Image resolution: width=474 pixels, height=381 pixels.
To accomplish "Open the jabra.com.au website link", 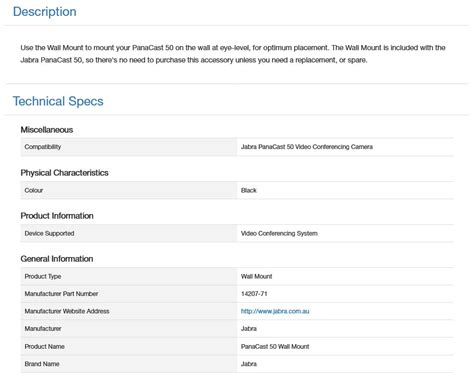I will coord(275,311).
